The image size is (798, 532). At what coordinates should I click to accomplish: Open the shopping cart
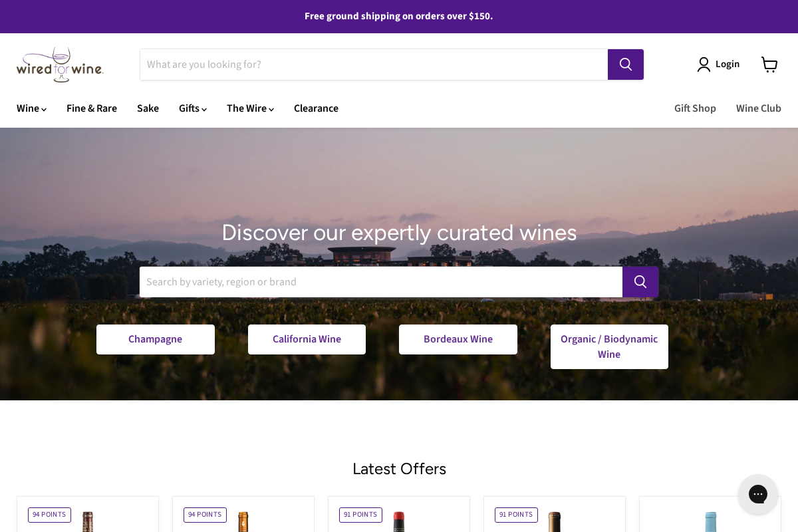[x=769, y=65]
